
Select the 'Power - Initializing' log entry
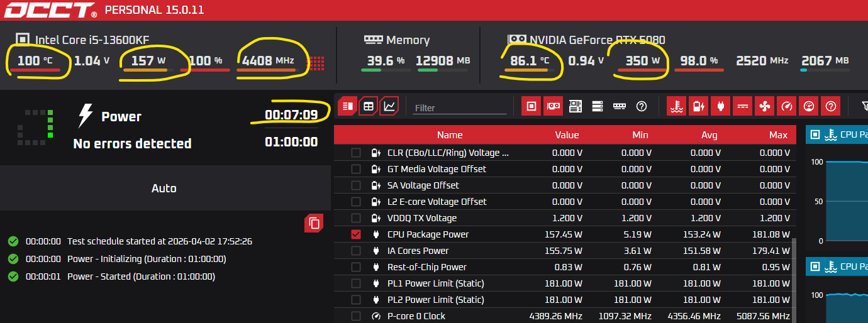coord(147,259)
